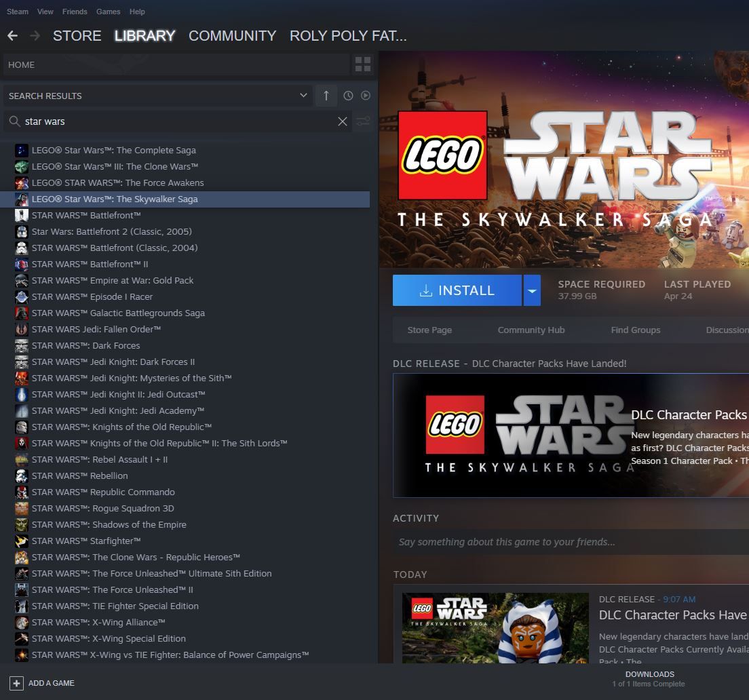Click the Republic Commando icon
Viewport: 749px width, 700px height.
point(22,492)
